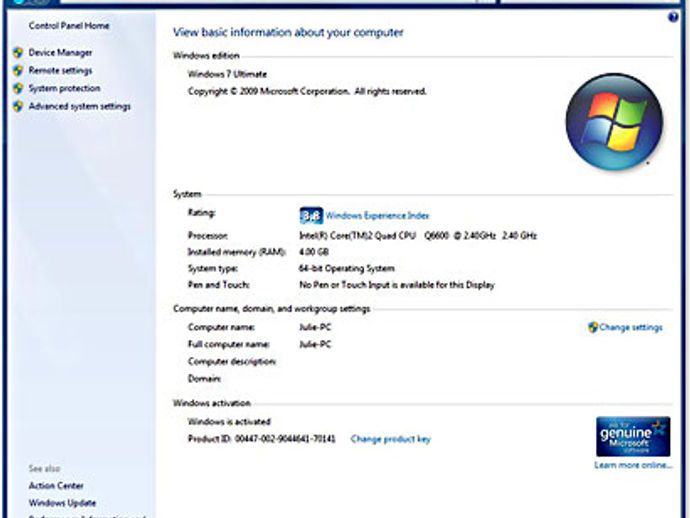This screenshot has height=518, width=690.
Task: Click the shield icon beside Advanced system settings
Action: point(18,107)
